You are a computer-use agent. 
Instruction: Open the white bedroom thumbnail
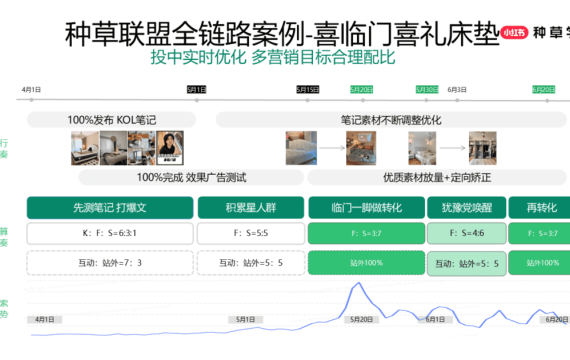(x=422, y=148)
